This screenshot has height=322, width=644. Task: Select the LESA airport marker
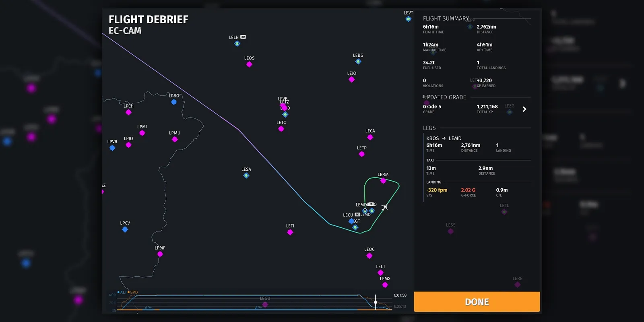[x=246, y=175]
